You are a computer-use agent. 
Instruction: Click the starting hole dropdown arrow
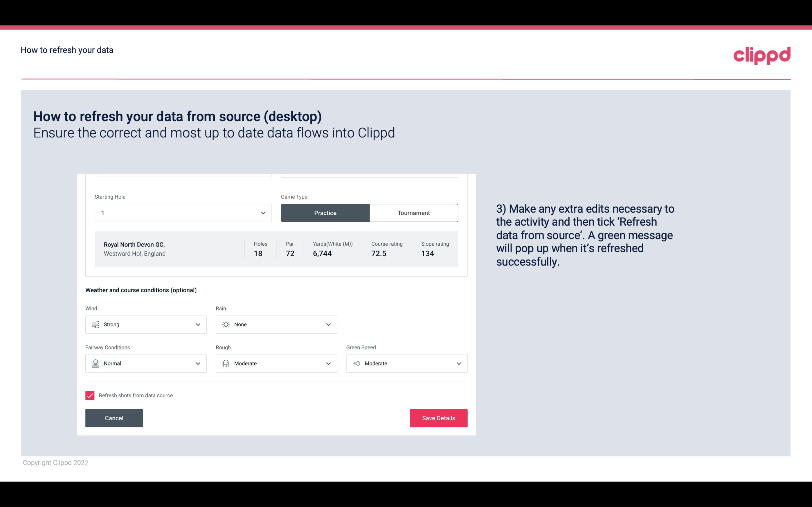[263, 213]
